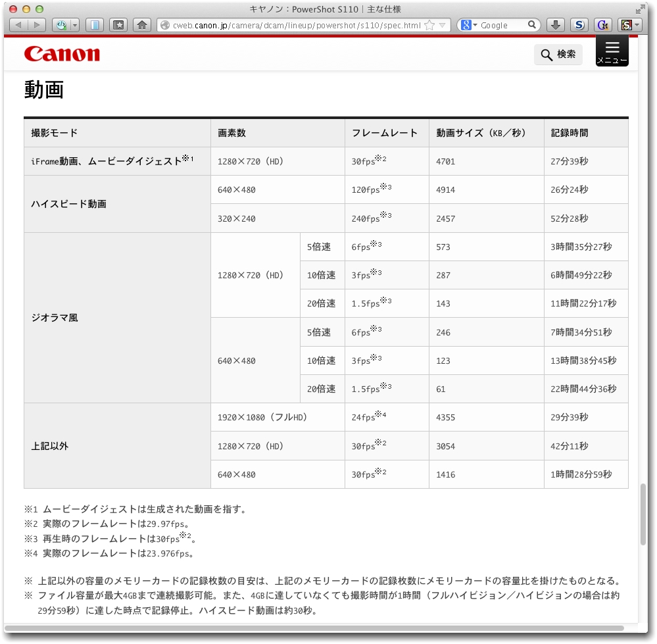Open dropdown of rightmost S extension
This screenshot has width=657, height=644.
tap(638, 26)
